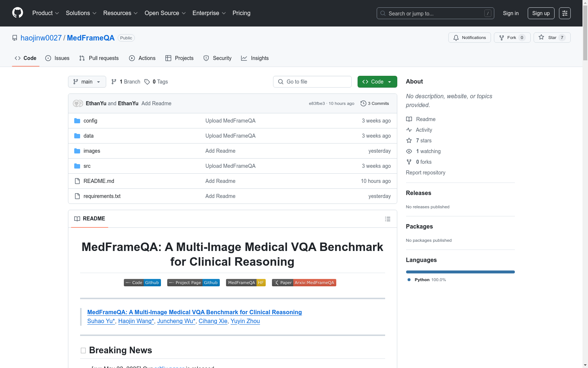This screenshot has height=368, width=588.
Task: Switch to the Pull requests tab
Action: 99,58
